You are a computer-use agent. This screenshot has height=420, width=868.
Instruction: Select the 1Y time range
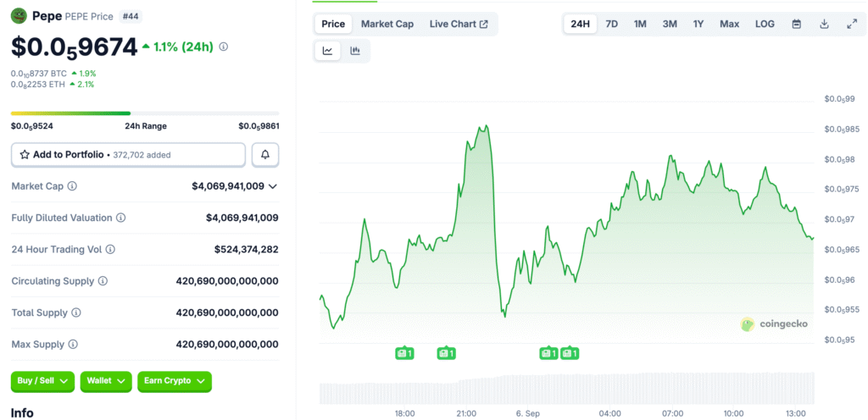[x=698, y=24]
